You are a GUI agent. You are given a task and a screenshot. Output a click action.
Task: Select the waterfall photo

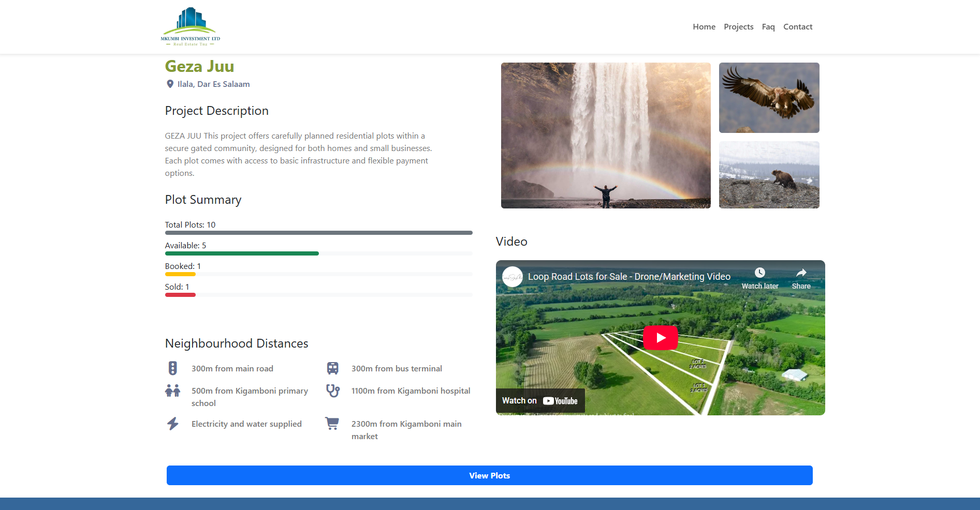click(605, 136)
